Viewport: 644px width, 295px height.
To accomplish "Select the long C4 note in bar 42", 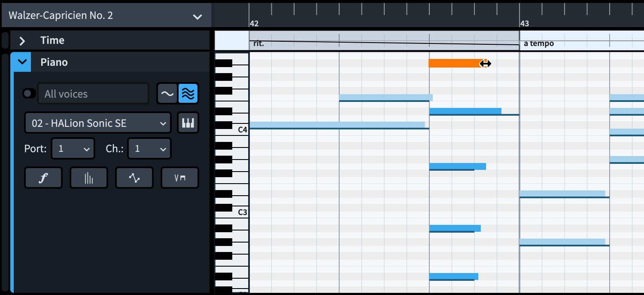I will (337, 125).
